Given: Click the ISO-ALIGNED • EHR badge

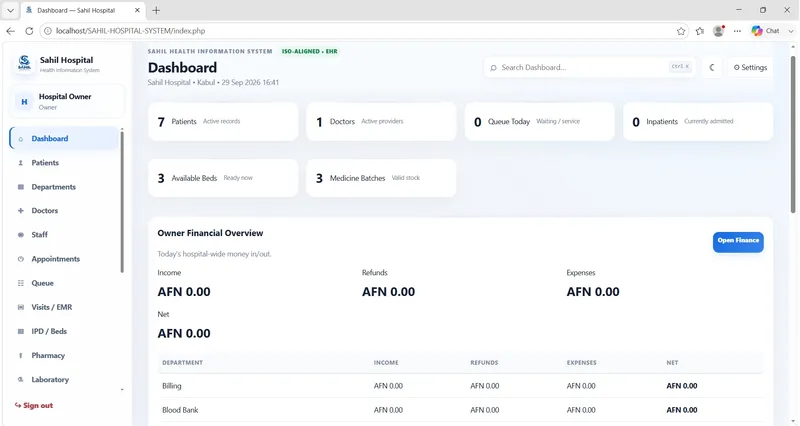Looking at the screenshot, I should click(x=310, y=52).
